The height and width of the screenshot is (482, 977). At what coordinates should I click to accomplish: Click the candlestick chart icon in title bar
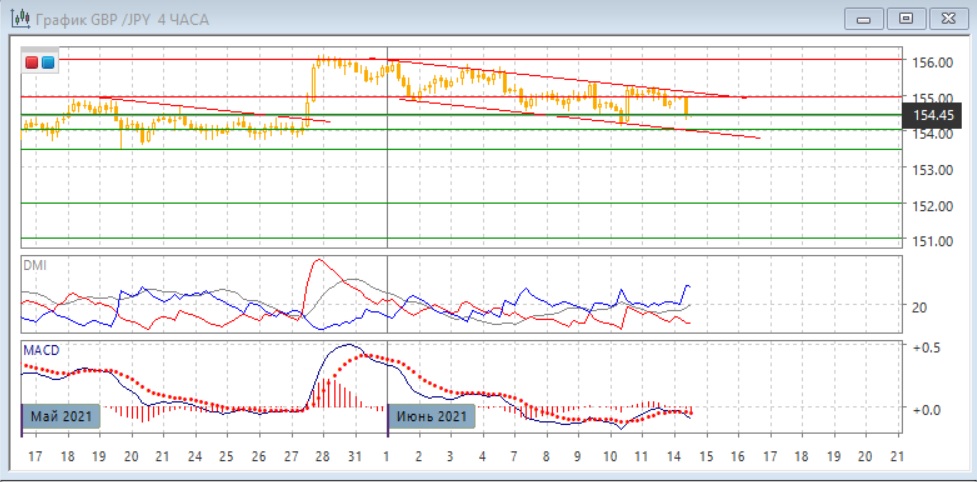click(x=18, y=18)
